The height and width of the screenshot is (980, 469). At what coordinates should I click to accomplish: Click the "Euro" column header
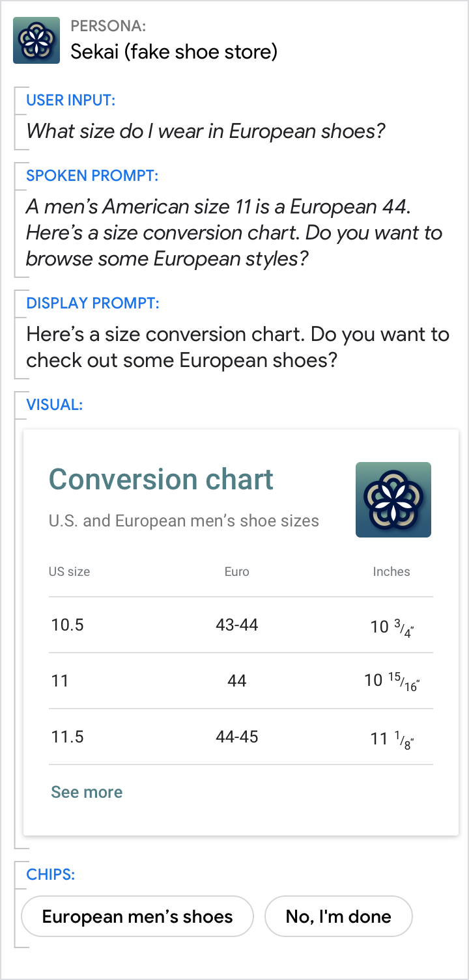pos(237,572)
